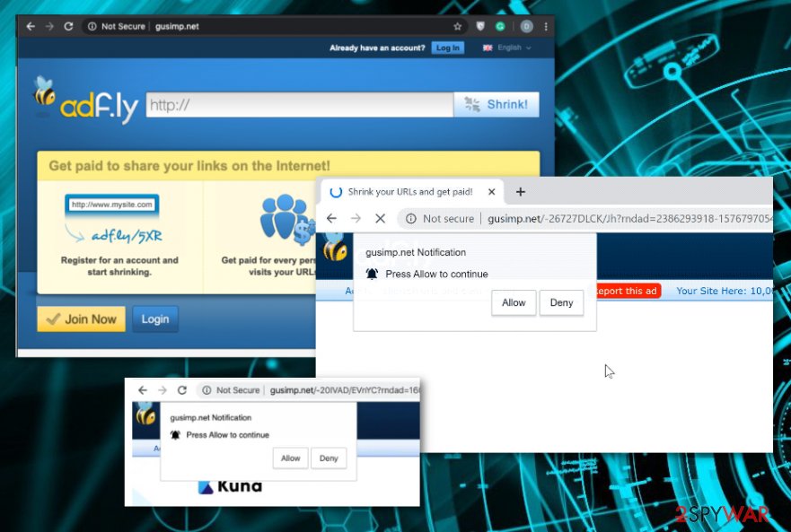
Task: Go forward in the light middle browser window
Action: coord(356,218)
